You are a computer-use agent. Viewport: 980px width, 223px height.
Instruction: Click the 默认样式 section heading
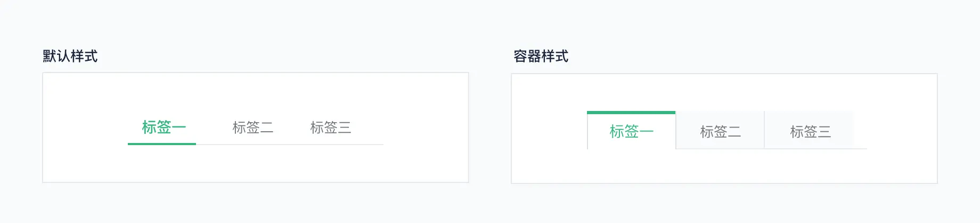pos(70,56)
